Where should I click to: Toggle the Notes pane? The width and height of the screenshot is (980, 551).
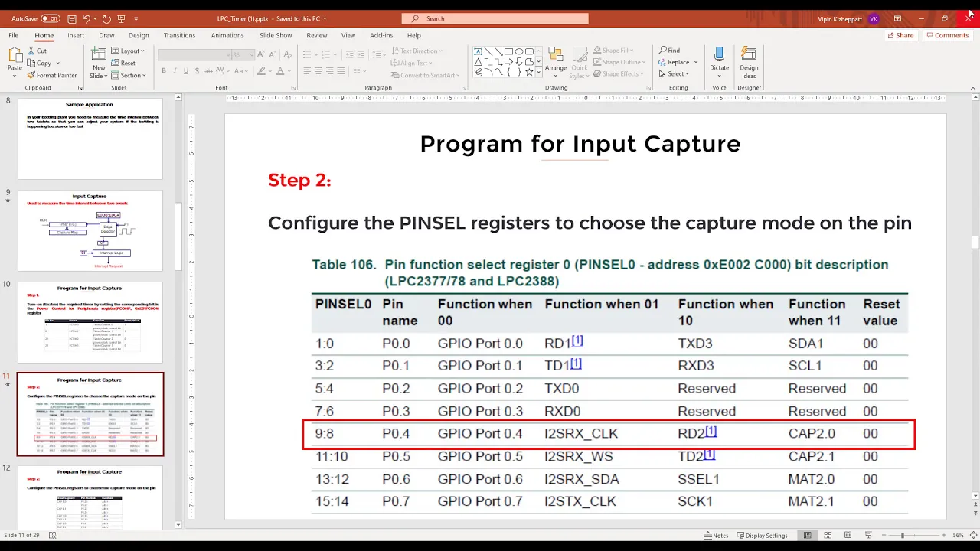point(716,535)
